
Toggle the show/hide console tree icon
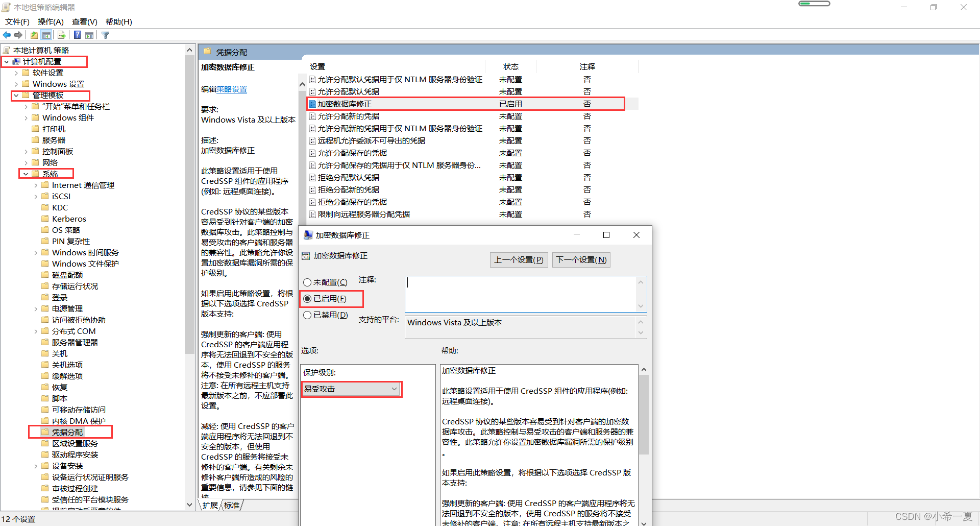point(46,35)
